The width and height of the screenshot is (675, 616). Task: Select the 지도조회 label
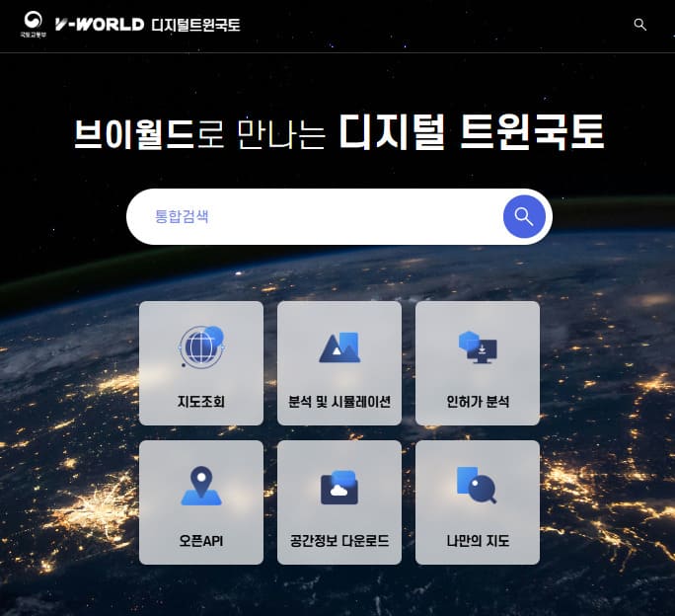201,402
